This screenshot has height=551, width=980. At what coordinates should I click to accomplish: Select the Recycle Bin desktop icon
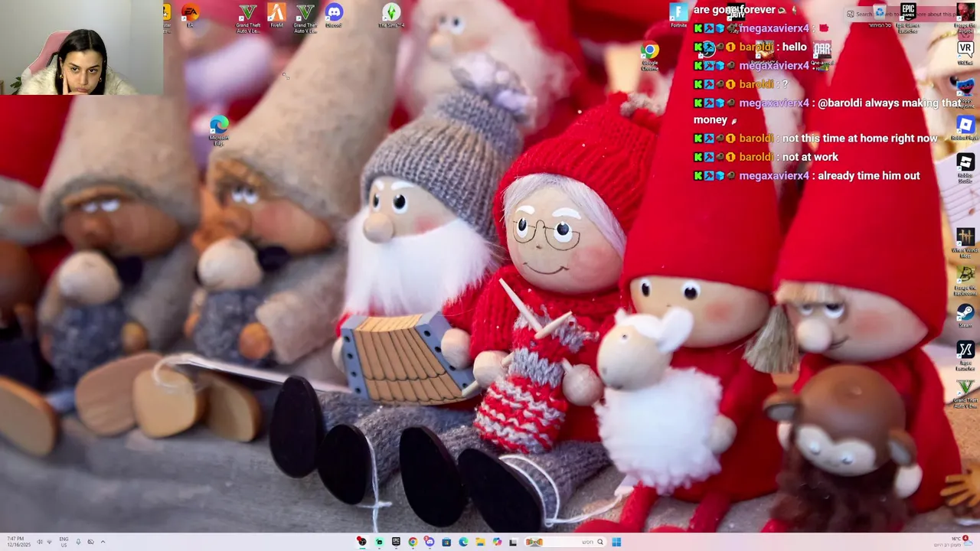tap(880, 15)
